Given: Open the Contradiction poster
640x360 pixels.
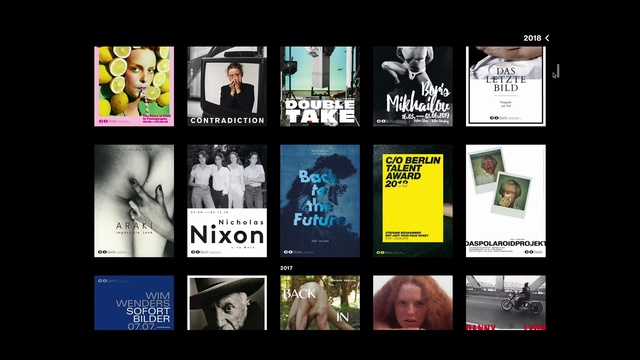Looking at the screenshot, I should (227, 86).
